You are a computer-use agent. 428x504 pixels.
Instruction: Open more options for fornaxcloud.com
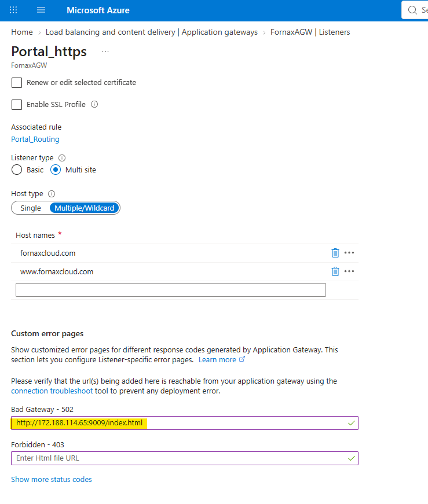coord(349,253)
